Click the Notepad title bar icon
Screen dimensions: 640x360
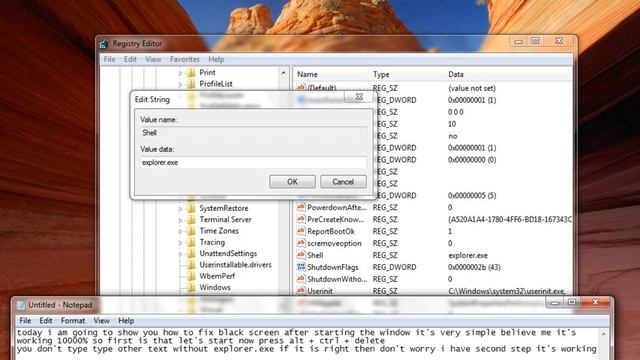21,305
